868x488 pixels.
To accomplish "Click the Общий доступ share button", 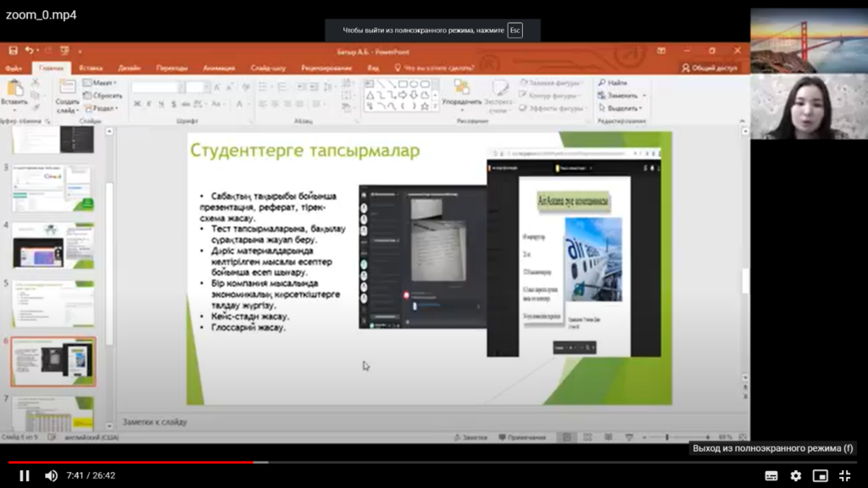I will (x=709, y=68).
